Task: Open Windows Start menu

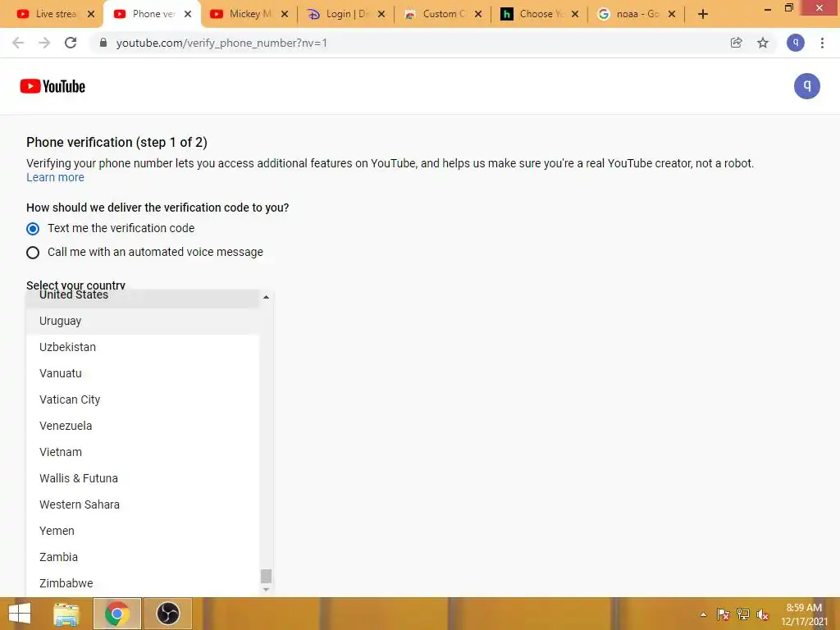Action: point(20,614)
